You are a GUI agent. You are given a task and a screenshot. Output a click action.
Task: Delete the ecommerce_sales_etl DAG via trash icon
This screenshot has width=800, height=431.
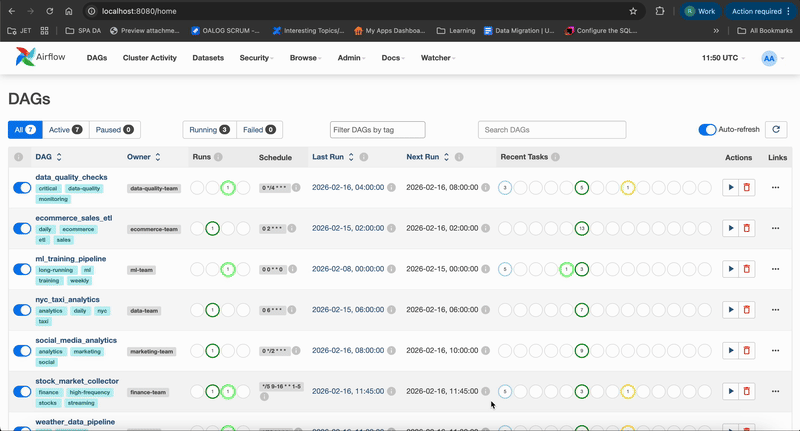pos(746,228)
